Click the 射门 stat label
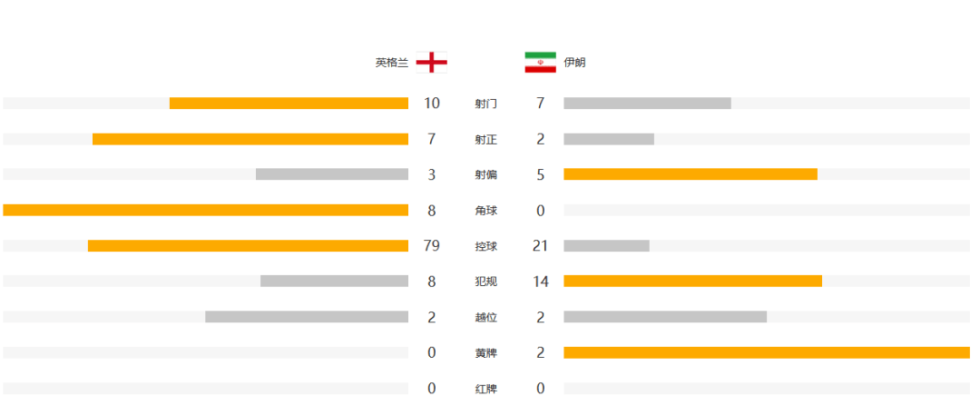 coord(485,104)
